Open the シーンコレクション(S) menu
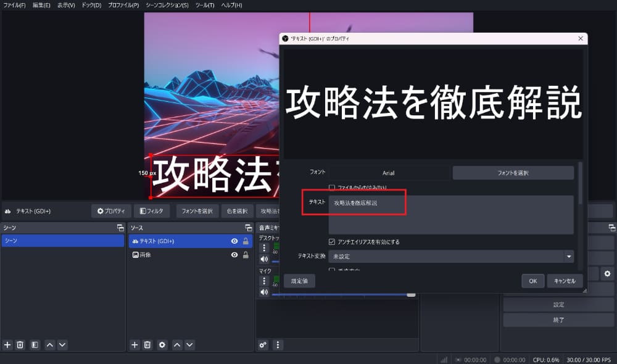This screenshot has width=617, height=364. tap(167, 5)
